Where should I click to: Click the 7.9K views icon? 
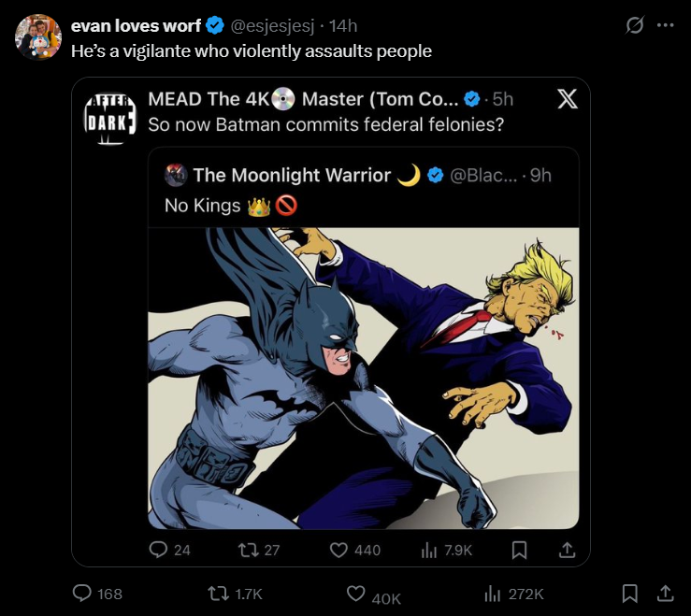(430, 550)
